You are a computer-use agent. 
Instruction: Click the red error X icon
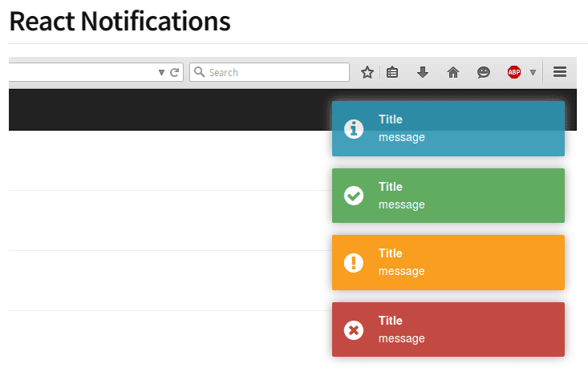point(354,330)
